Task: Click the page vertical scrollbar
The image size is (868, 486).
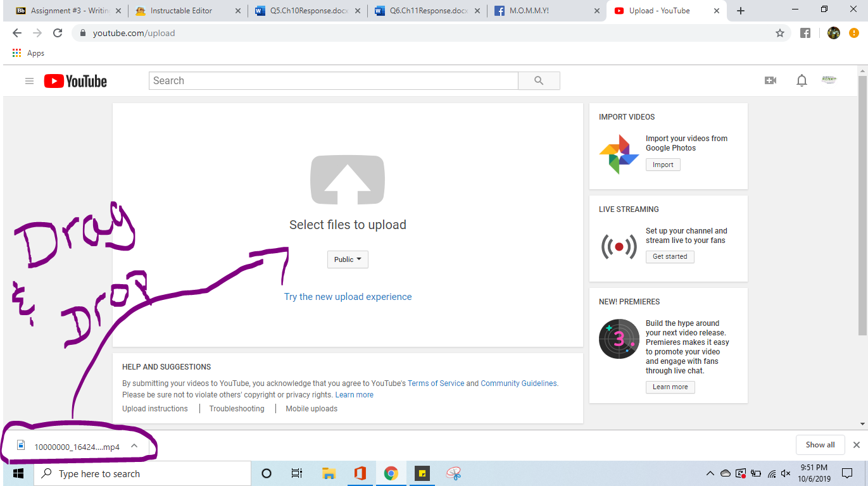Action: click(863, 206)
